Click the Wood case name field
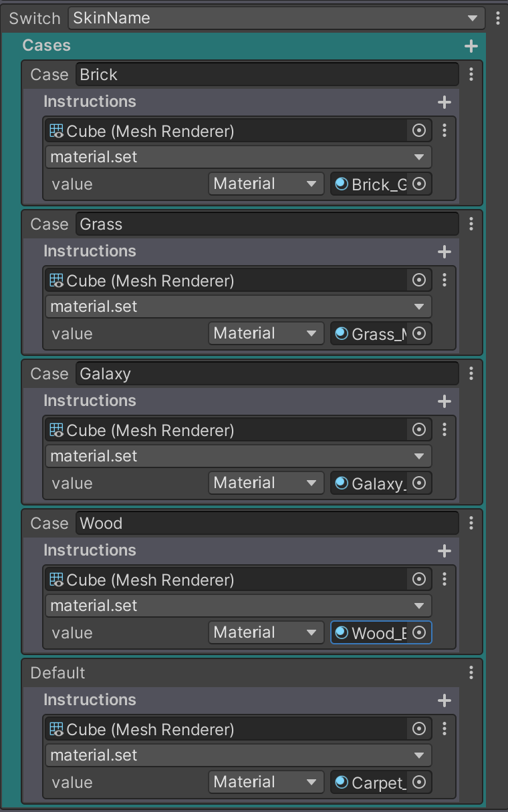Image resolution: width=508 pixels, height=812 pixels. [267, 524]
